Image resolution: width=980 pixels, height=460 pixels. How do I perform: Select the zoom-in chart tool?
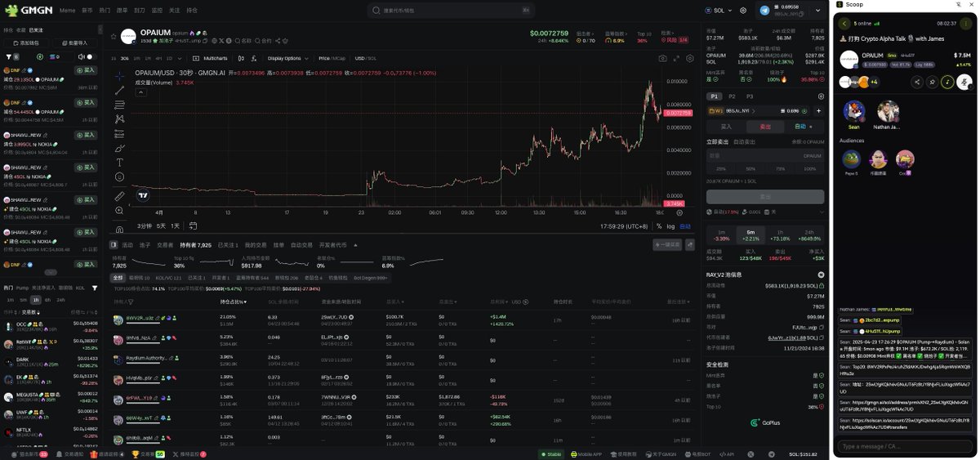click(120, 210)
